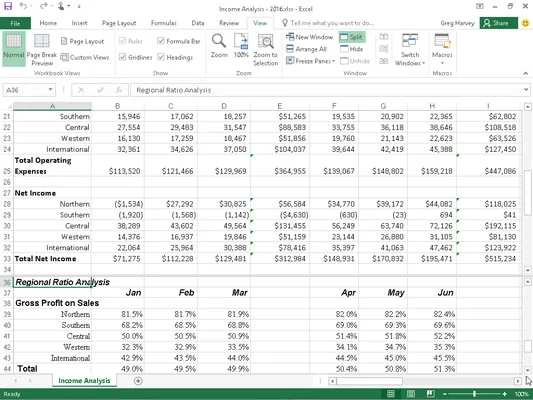Viewport: 533px width, 400px height.
Task: Open Customize Quick Access Toolbar dropdown
Action: click(x=79, y=6)
